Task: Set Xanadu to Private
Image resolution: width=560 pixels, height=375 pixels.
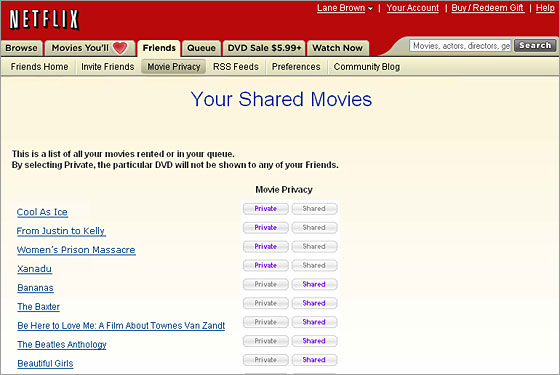Action: point(266,266)
